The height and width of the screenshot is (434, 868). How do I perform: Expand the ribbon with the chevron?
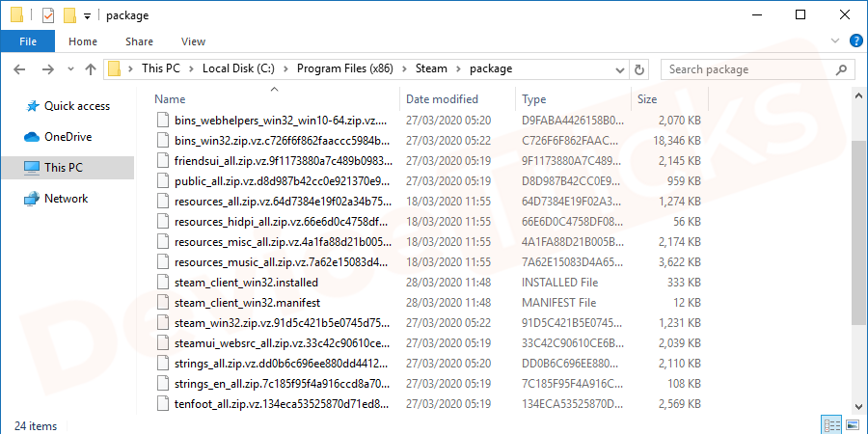click(835, 41)
